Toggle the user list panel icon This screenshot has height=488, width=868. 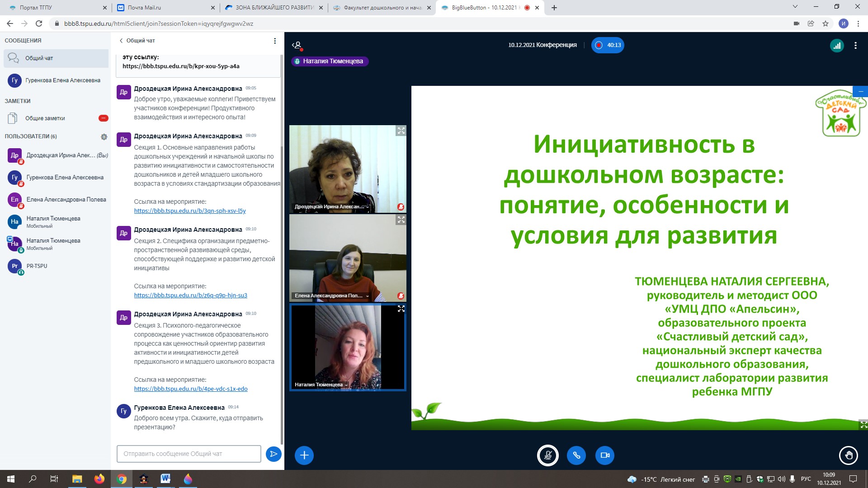tap(297, 45)
